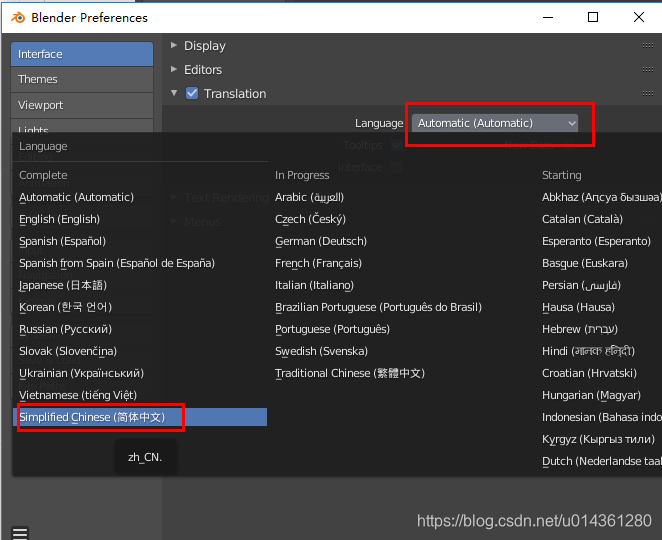Viewport: 662px width, 540px height.
Task: Choose Spanish (Español) language
Action: 62,241
